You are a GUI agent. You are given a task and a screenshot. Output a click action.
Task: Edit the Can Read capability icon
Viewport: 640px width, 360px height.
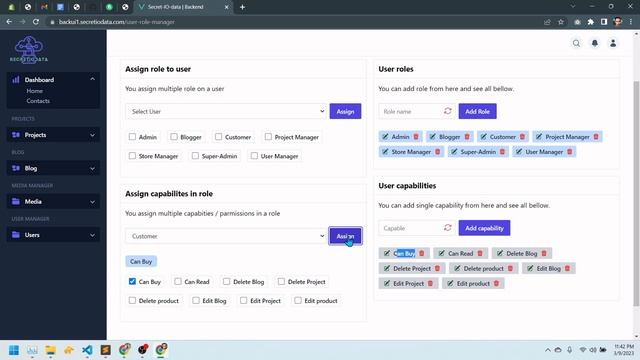(441, 253)
